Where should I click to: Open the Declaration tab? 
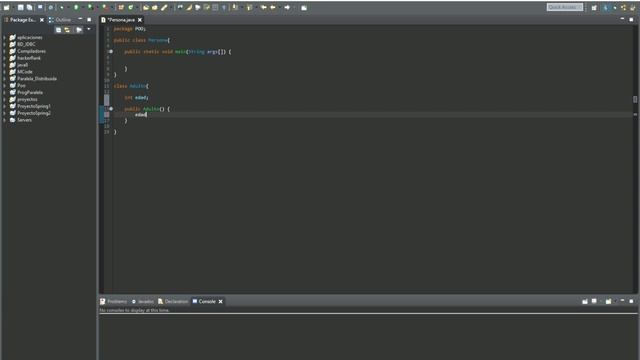coord(173,302)
